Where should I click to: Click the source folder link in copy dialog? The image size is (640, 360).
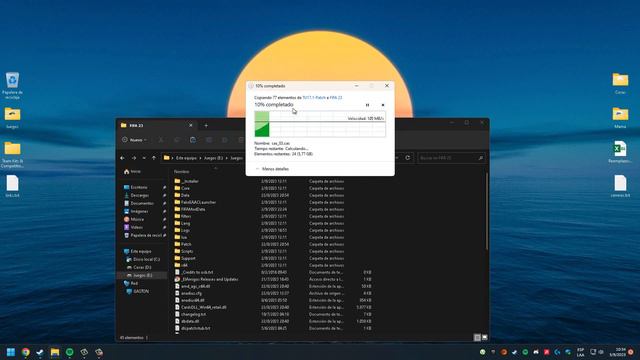[314, 98]
